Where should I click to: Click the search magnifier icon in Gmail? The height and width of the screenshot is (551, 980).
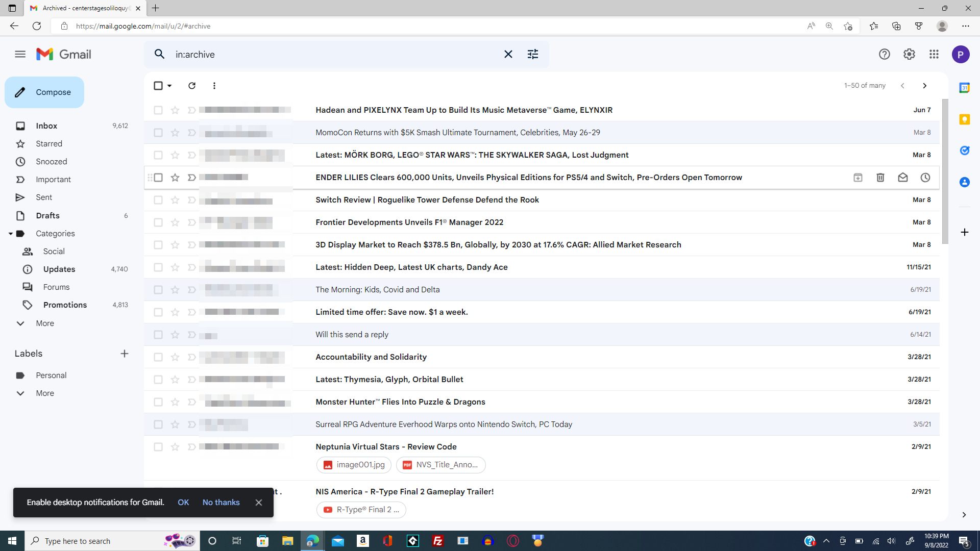(160, 54)
